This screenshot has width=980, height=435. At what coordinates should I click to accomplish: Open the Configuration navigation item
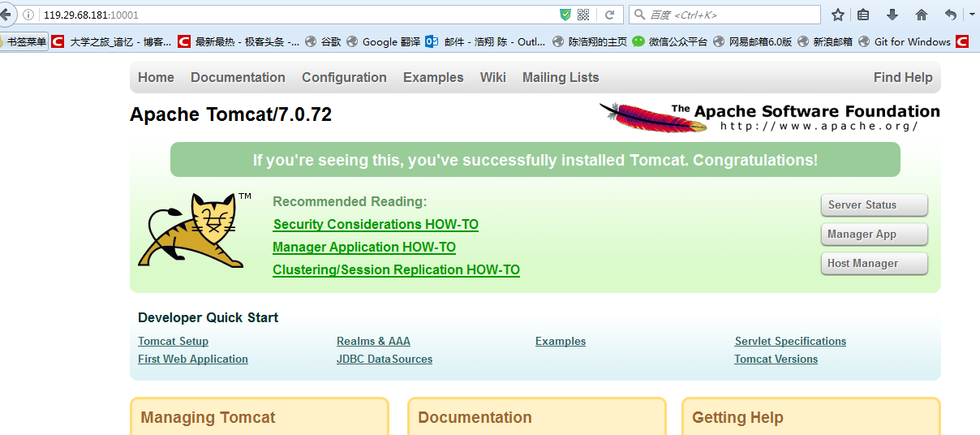tap(344, 77)
